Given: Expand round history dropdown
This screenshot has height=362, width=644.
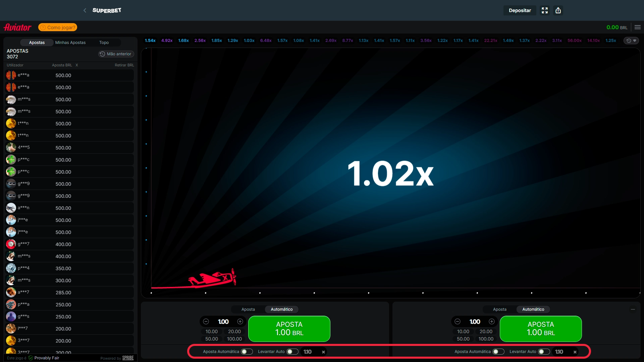Looking at the screenshot, I should pos(631,41).
